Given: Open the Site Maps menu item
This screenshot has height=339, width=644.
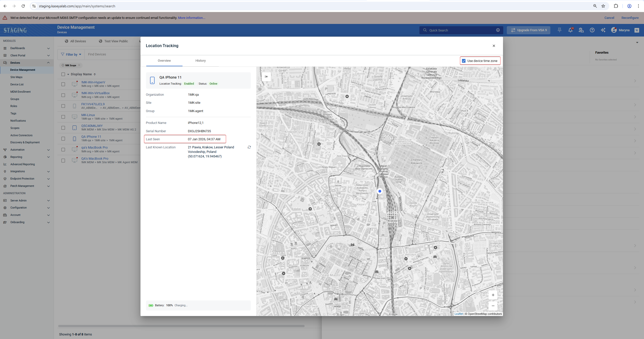Looking at the screenshot, I should coord(16,77).
